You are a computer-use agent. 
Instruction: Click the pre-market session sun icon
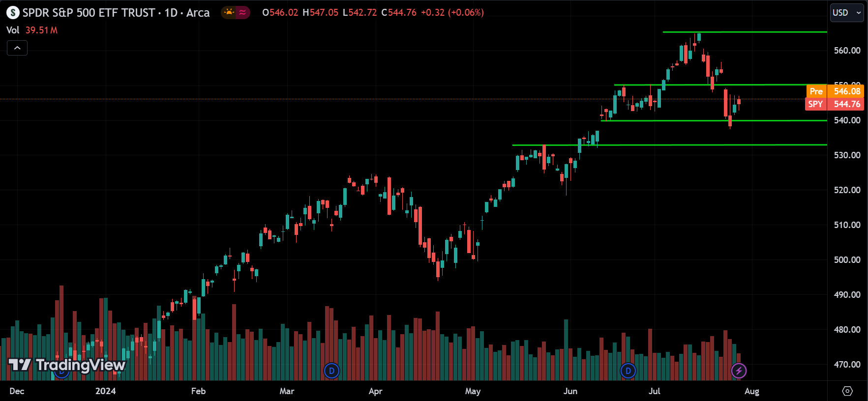coord(229,13)
